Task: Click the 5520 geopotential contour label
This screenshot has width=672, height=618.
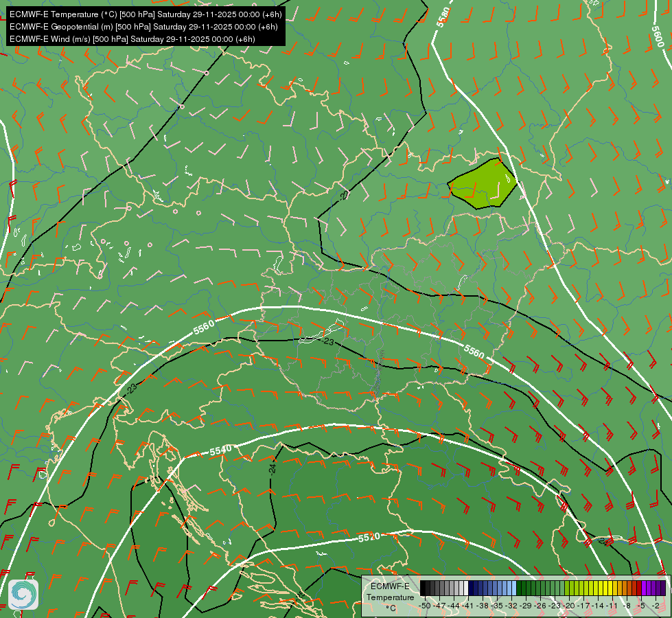Action: pos(369,537)
